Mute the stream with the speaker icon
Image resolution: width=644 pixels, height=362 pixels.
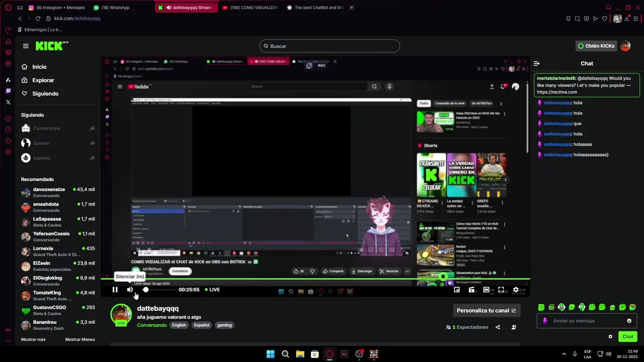pyautogui.click(x=130, y=290)
